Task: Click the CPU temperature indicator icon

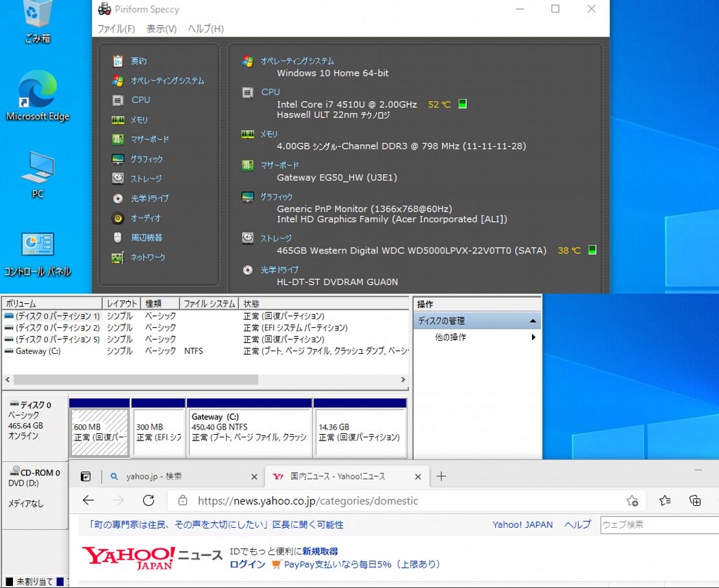Action: 463,104
